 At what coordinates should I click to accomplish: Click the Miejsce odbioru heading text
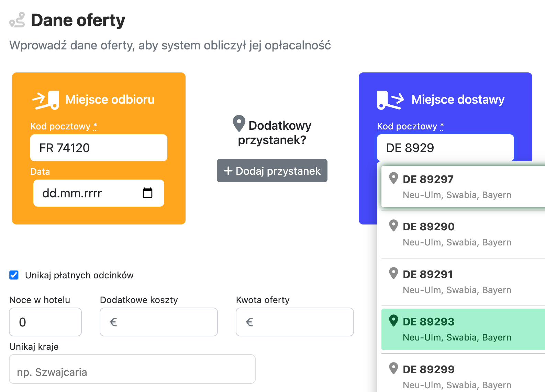click(110, 100)
